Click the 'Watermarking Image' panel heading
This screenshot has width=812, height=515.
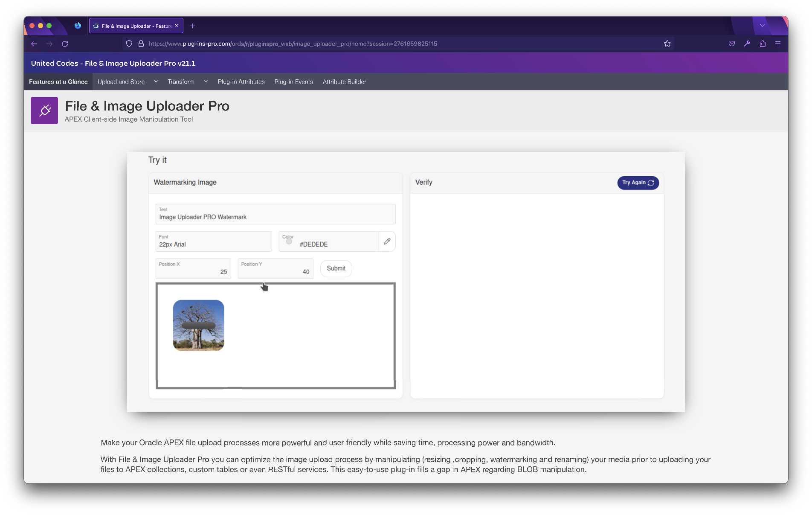[x=185, y=182]
